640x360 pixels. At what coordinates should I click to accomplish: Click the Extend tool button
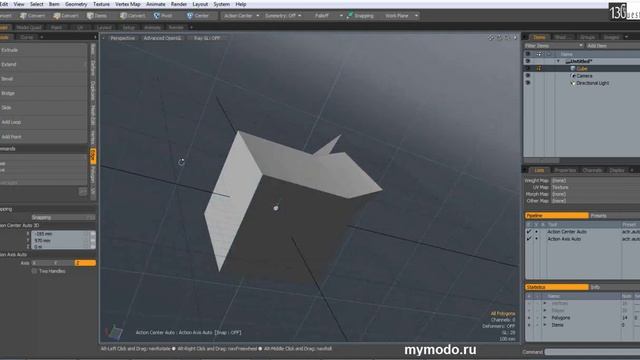[43, 64]
